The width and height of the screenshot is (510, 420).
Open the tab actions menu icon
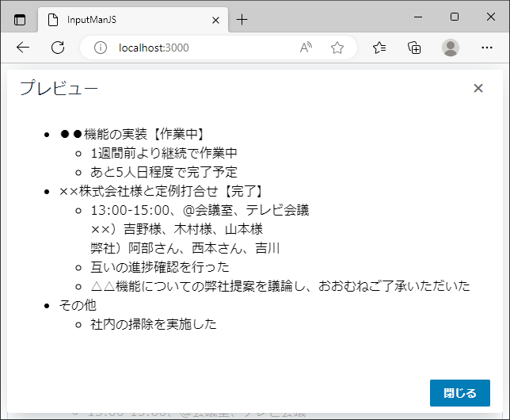click(x=20, y=20)
